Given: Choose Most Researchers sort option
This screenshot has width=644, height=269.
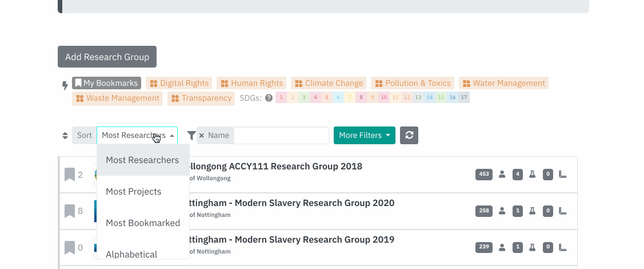Looking at the screenshot, I should (x=143, y=160).
